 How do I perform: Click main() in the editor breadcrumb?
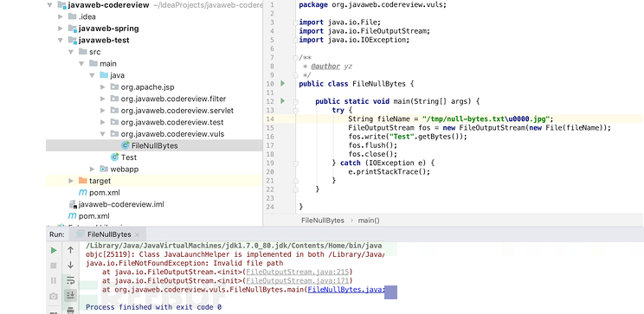coord(369,221)
